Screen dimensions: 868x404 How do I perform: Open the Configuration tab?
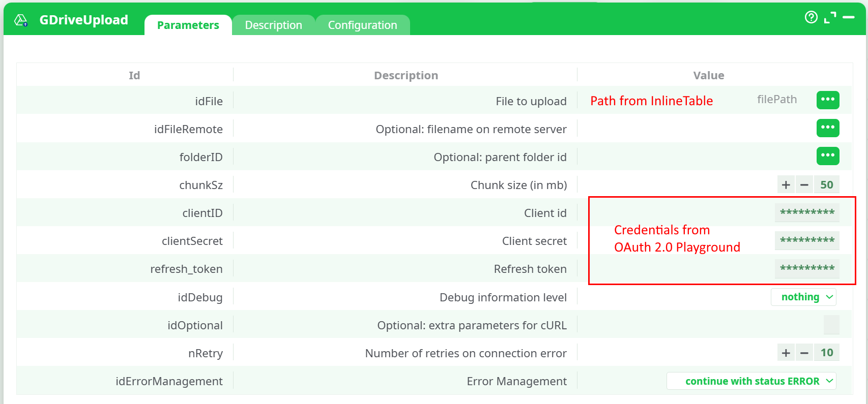363,25
